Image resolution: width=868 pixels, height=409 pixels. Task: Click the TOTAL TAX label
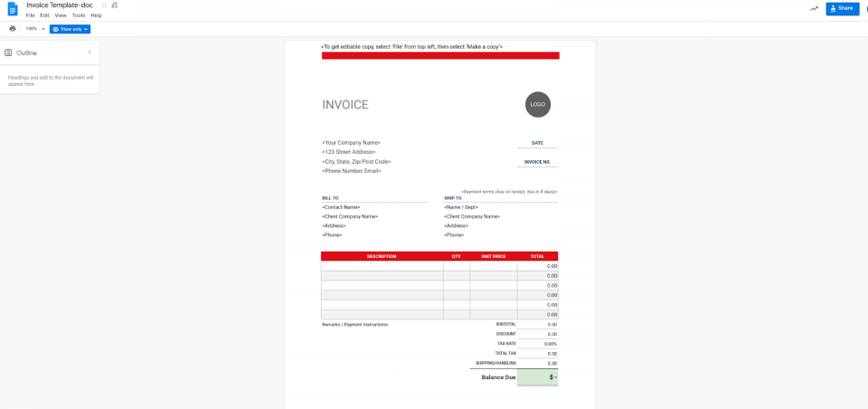pos(505,354)
